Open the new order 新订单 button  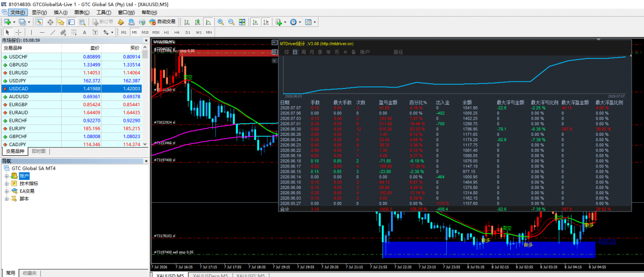click(x=103, y=22)
